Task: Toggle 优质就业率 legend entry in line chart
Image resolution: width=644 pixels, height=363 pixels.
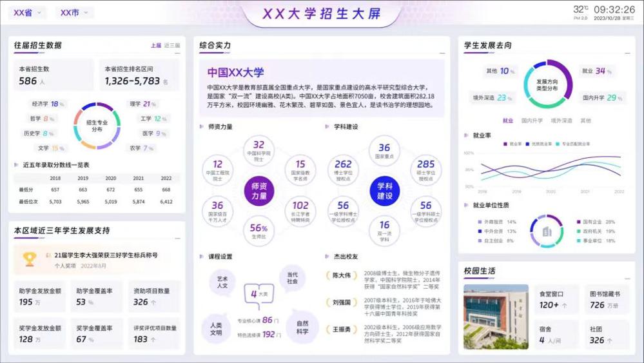Action: pyautogui.click(x=538, y=144)
